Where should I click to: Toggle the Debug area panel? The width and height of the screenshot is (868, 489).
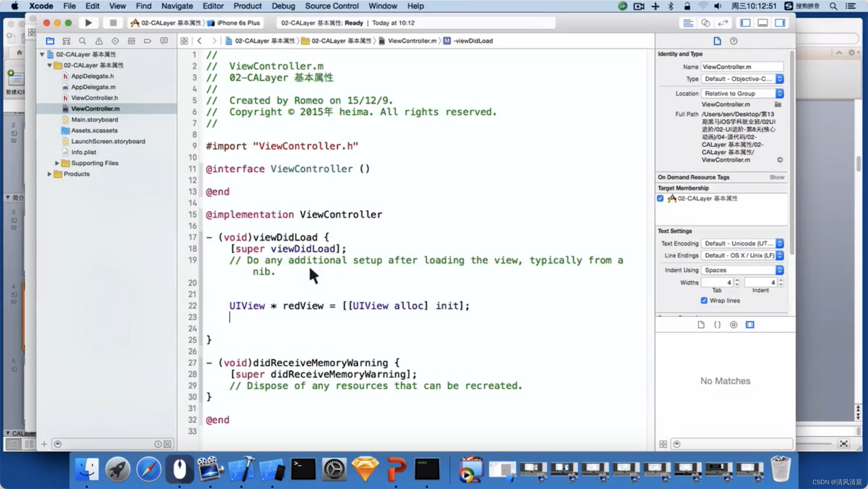[763, 23]
